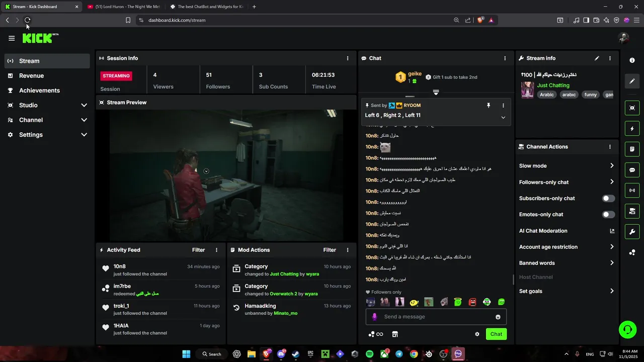Click in the Send a message field
This screenshot has height=362, width=644.
click(x=436, y=317)
